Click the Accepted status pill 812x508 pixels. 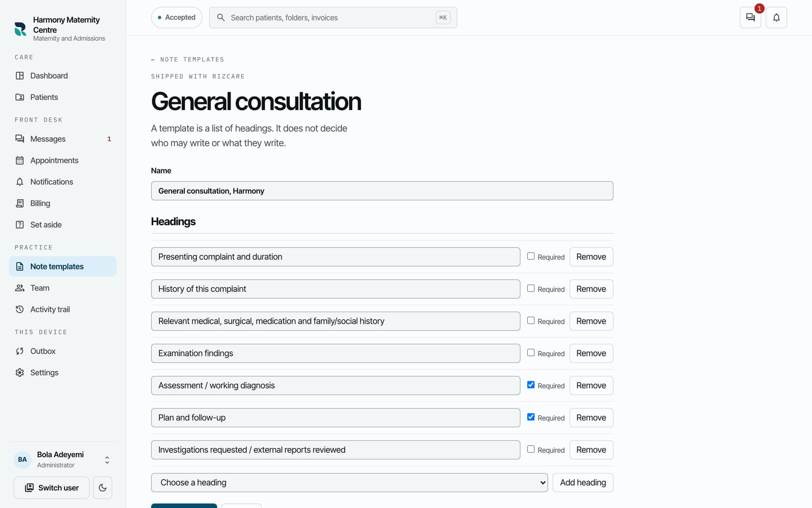pyautogui.click(x=176, y=17)
